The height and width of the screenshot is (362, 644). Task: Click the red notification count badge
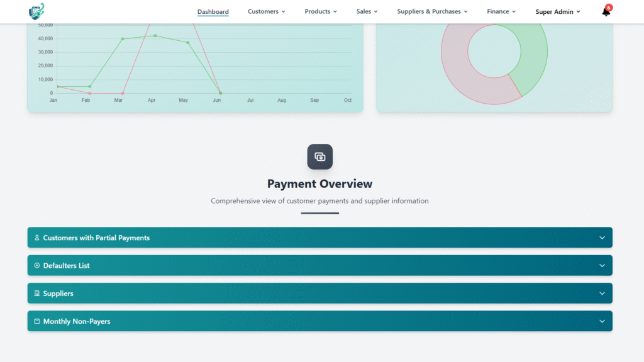[609, 8]
